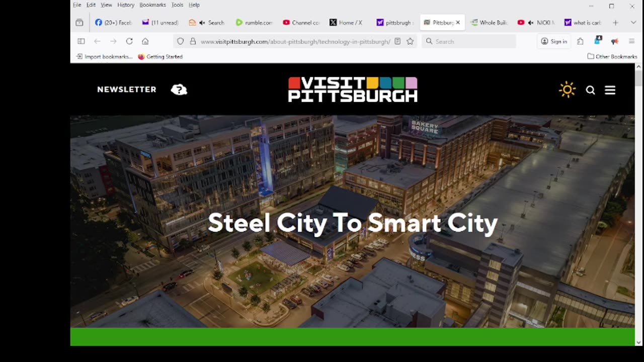The width and height of the screenshot is (644, 362).
Task: Open the View menu
Action: (106, 5)
